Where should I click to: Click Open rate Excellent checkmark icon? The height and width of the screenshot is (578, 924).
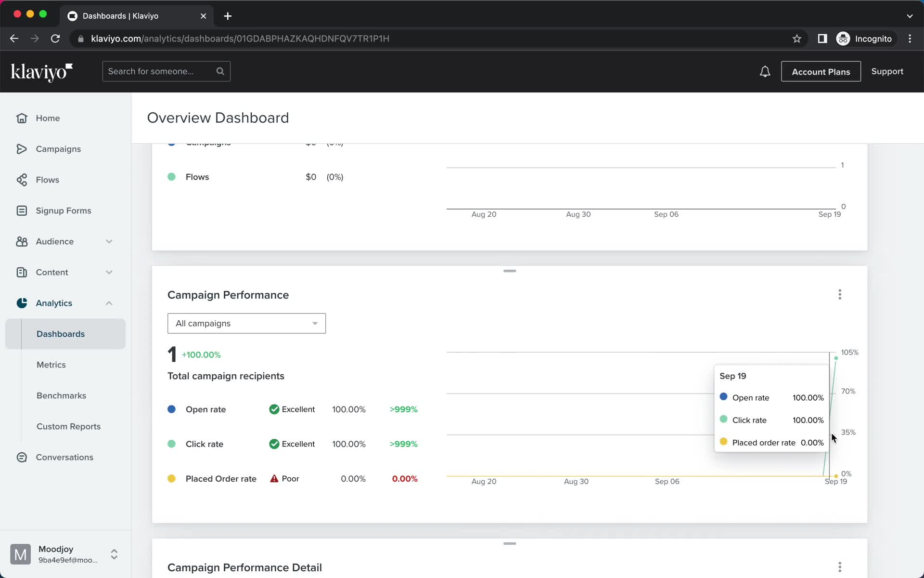(274, 409)
